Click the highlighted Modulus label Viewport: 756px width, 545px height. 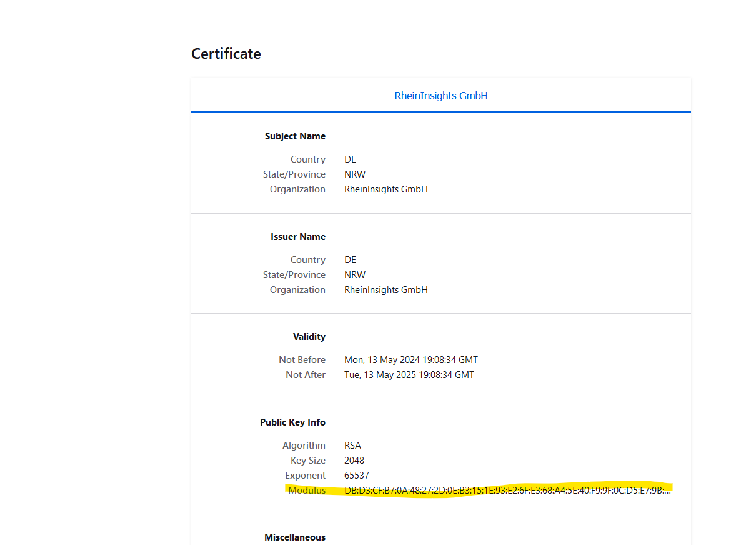click(x=307, y=491)
